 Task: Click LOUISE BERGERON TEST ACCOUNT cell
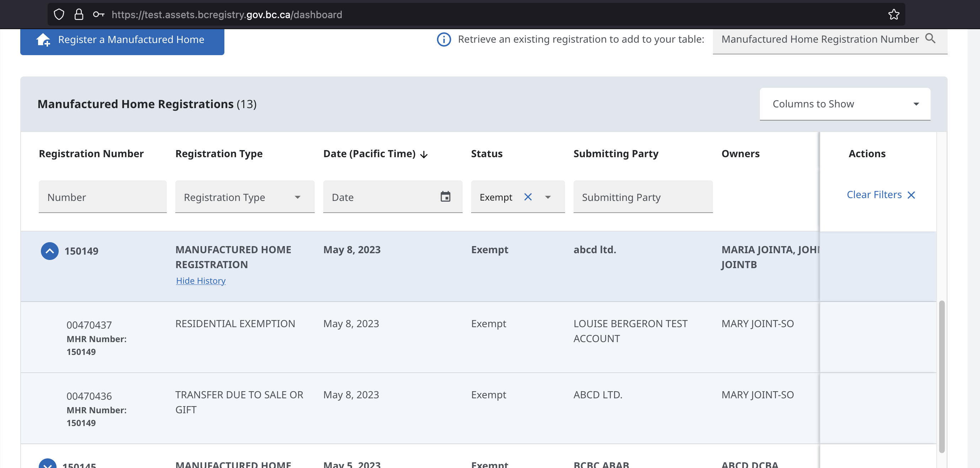(630, 331)
